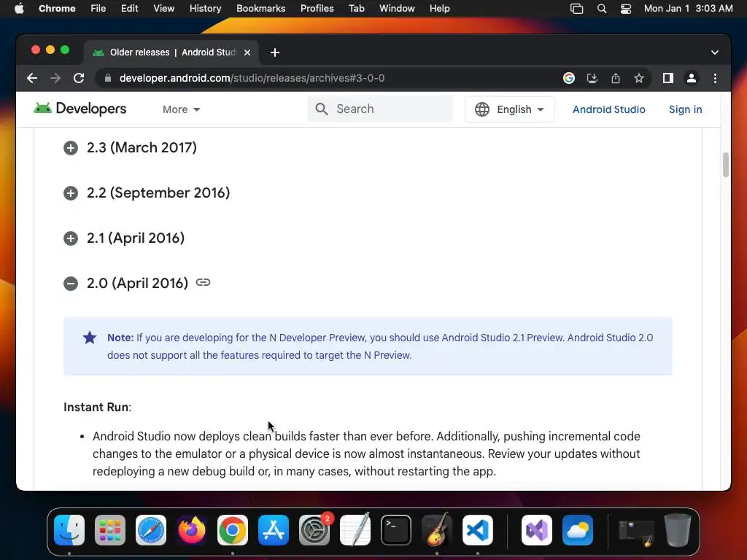Click the page vertical scrollbar thumb
Viewport: 747px width, 560px height.
pyautogui.click(x=726, y=165)
